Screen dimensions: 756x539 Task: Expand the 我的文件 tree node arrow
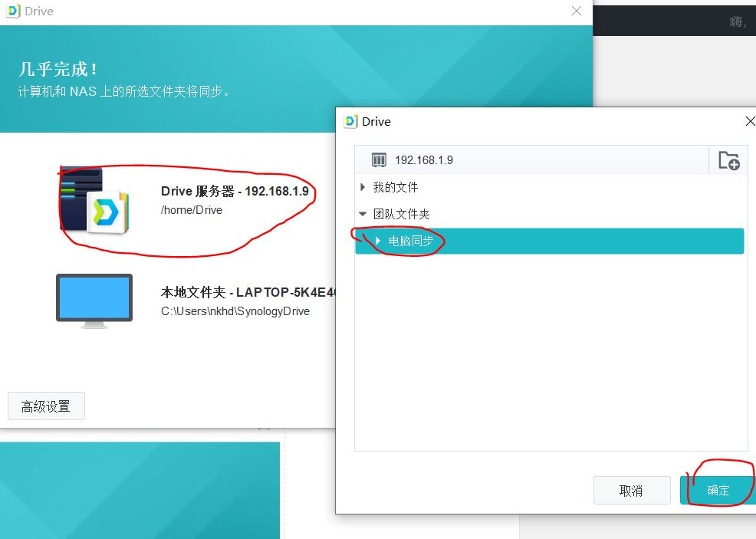363,187
